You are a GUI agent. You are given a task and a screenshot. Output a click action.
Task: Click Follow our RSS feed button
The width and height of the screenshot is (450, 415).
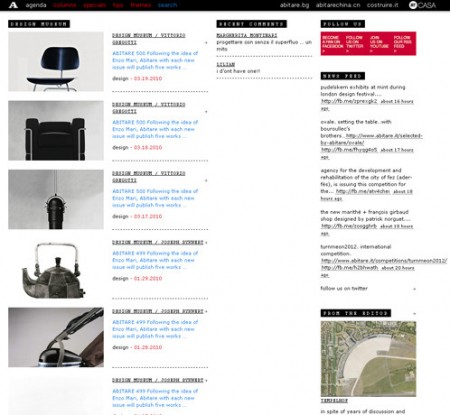402,44
